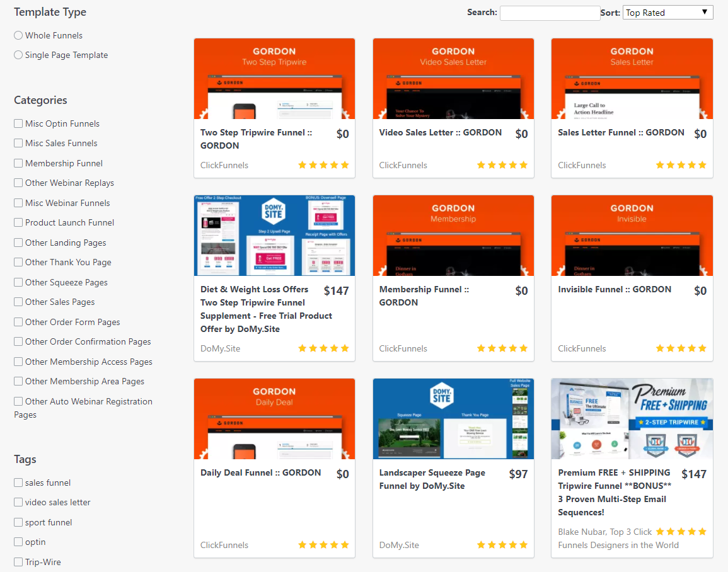
Task: Tick the Other Webinar Replays checkbox
Action: point(18,183)
